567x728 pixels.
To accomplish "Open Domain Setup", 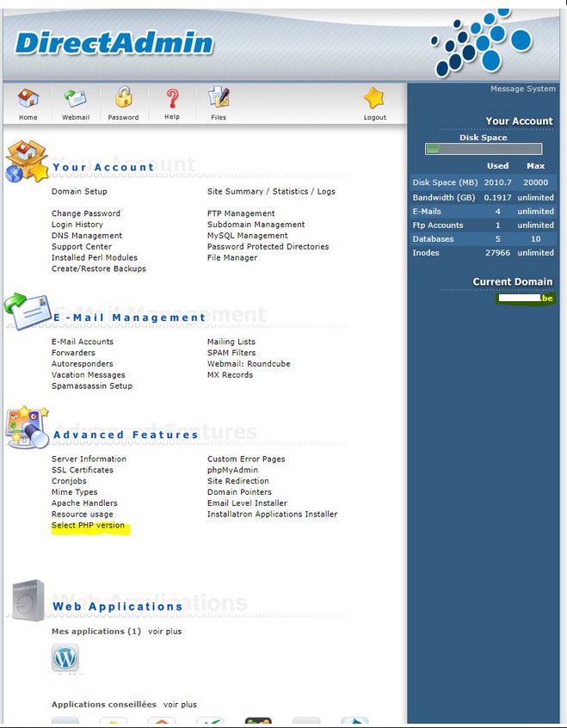I will (x=79, y=191).
